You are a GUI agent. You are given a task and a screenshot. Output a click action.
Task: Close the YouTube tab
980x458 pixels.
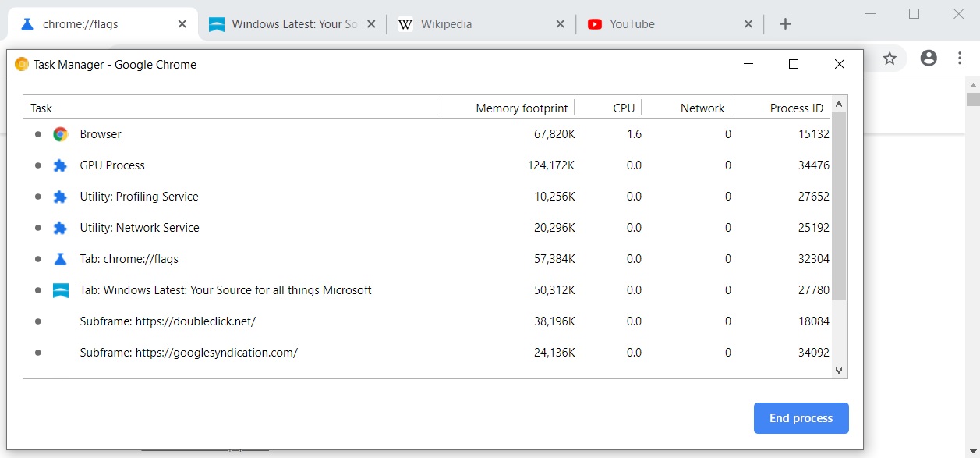point(748,24)
